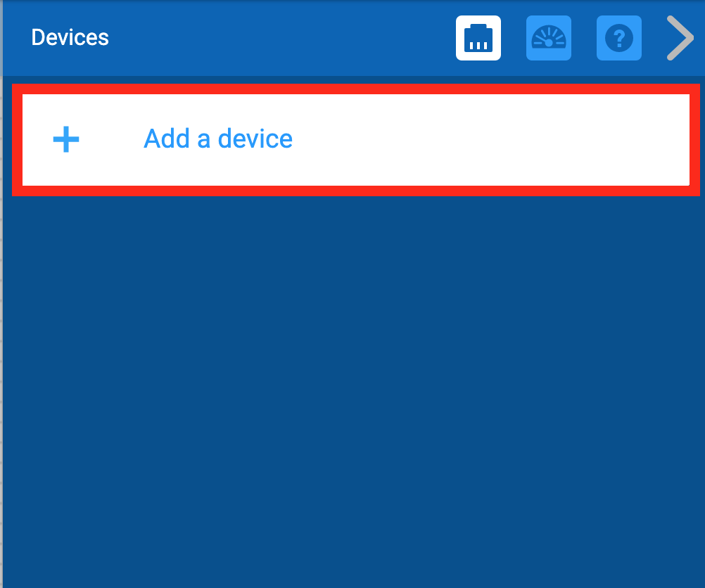The image size is (705, 588).
Task: Tap the white highlighted devices toolbar icon
Action: point(478,38)
